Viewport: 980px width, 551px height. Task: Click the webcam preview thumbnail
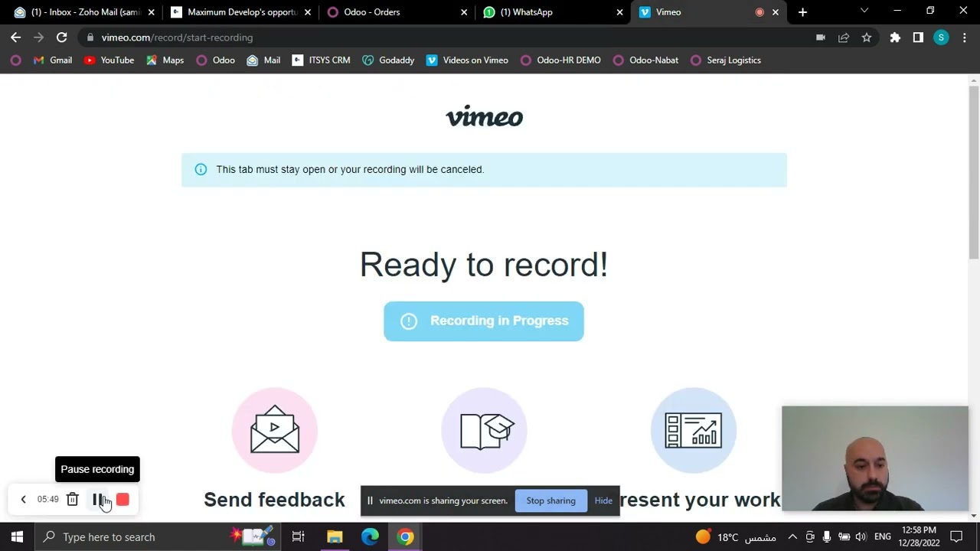pyautogui.click(x=875, y=458)
